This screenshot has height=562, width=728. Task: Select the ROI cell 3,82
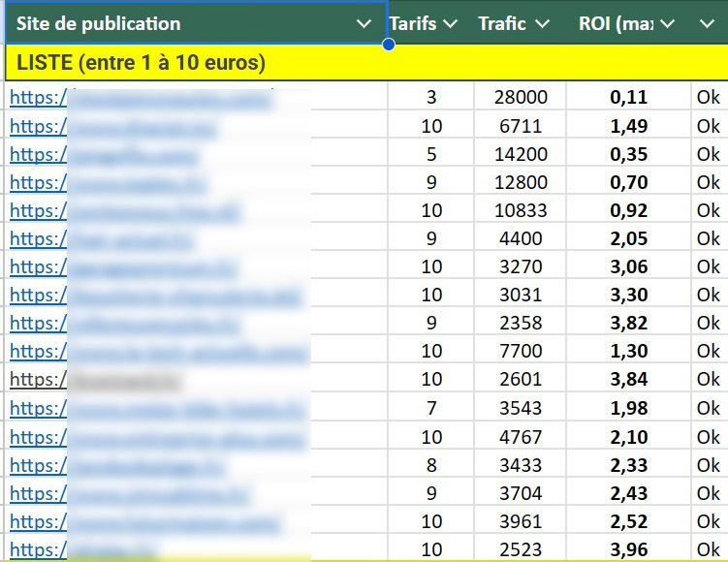[x=629, y=323]
